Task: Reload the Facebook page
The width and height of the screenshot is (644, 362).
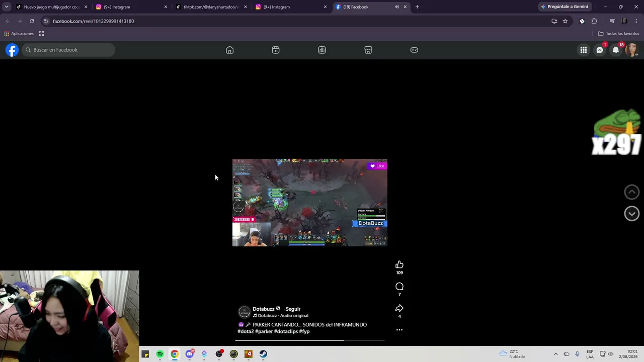Action: [32, 21]
